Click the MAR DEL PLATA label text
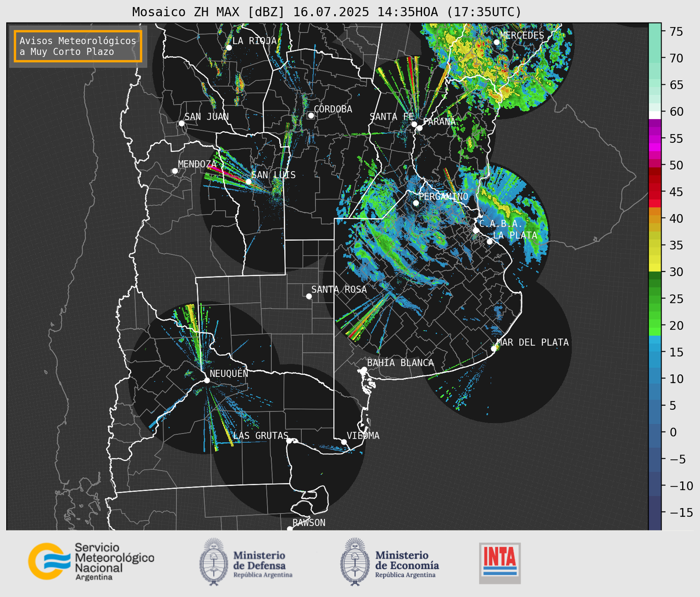 point(532,342)
